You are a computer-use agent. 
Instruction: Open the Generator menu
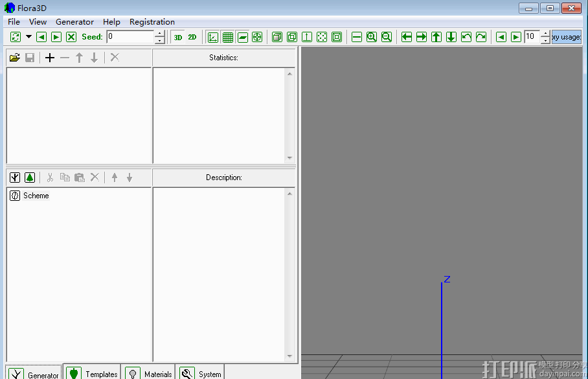pyautogui.click(x=74, y=22)
